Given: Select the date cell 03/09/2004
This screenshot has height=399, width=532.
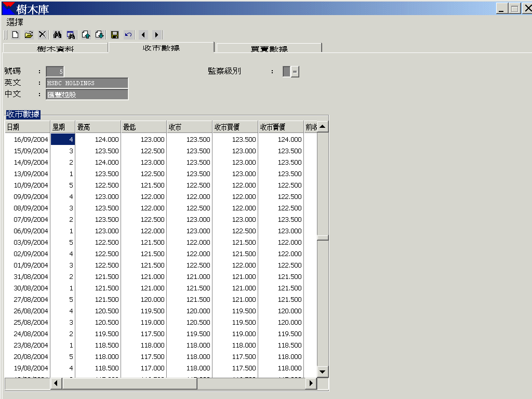Looking at the screenshot, I should point(28,242).
